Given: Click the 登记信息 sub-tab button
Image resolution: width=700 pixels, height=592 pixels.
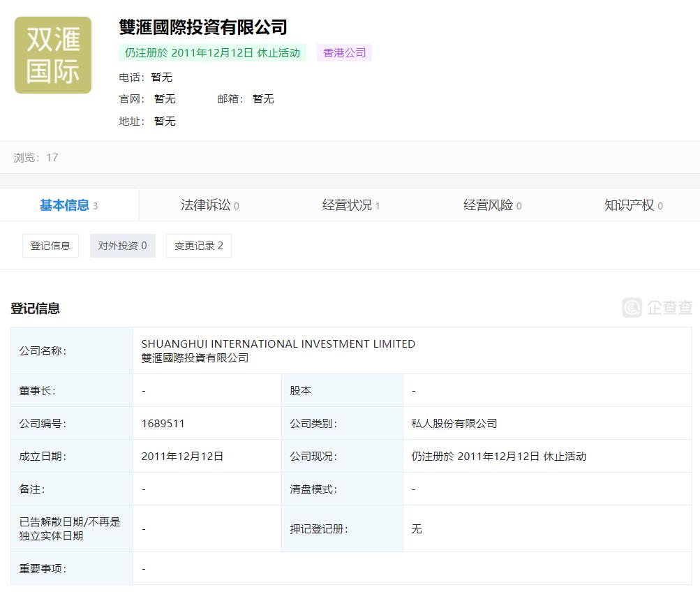Looking at the screenshot, I should pyautogui.click(x=50, y=245).
